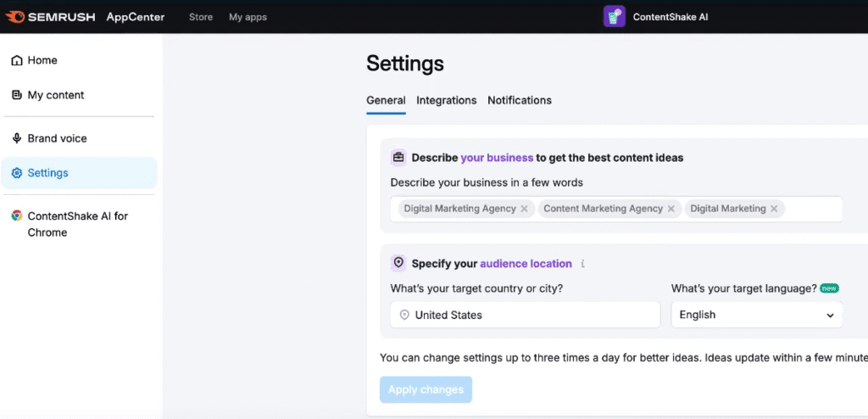Click the SEMRUSH wordmark text
868x419 pixels.
coord(63,17)
